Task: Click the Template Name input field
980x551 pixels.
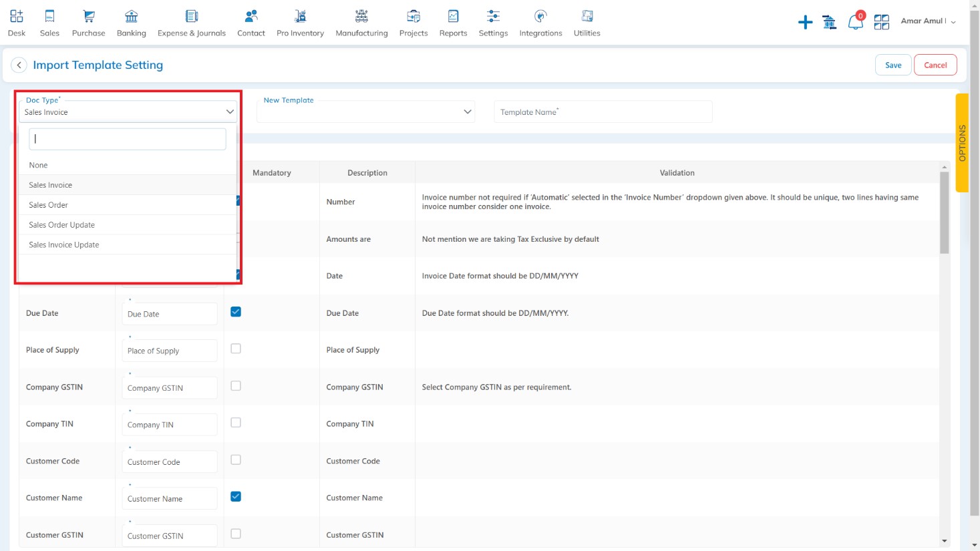Action: pos(603,112)
